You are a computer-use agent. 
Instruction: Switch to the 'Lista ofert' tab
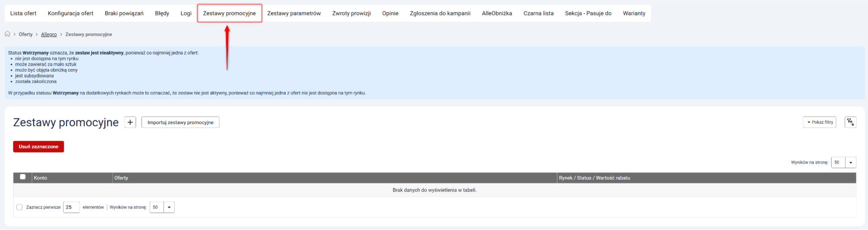[x=23, y=13]
